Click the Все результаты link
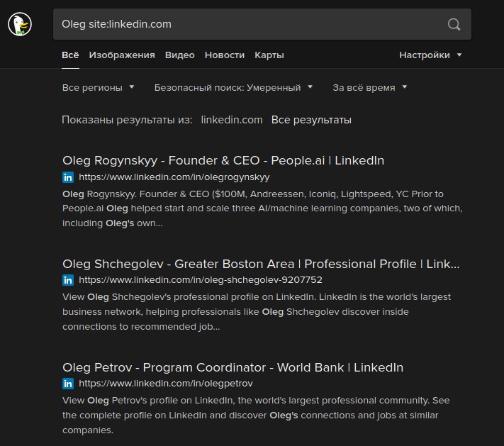The width and height of the screenshot is (504, 446). [x=311, y=120]
